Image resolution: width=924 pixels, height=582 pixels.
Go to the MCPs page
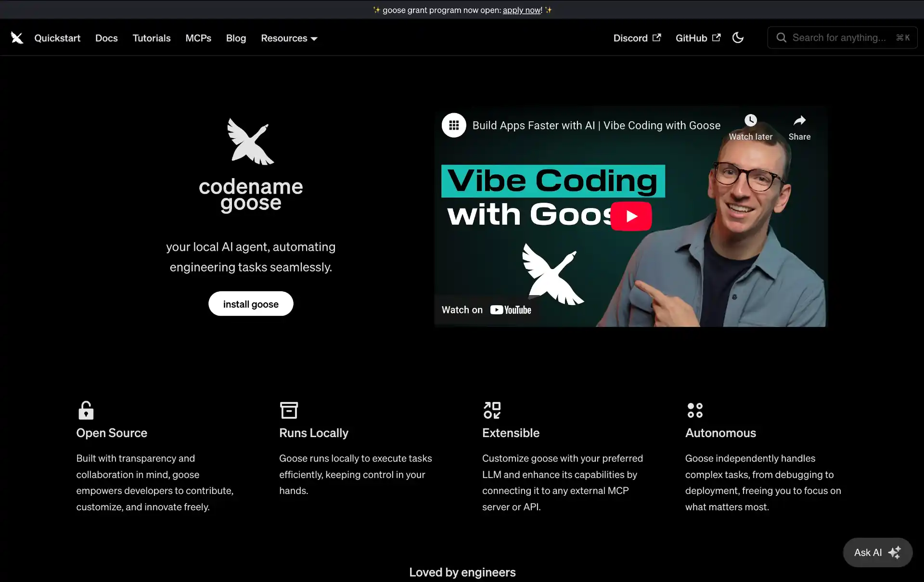point(198,38)
